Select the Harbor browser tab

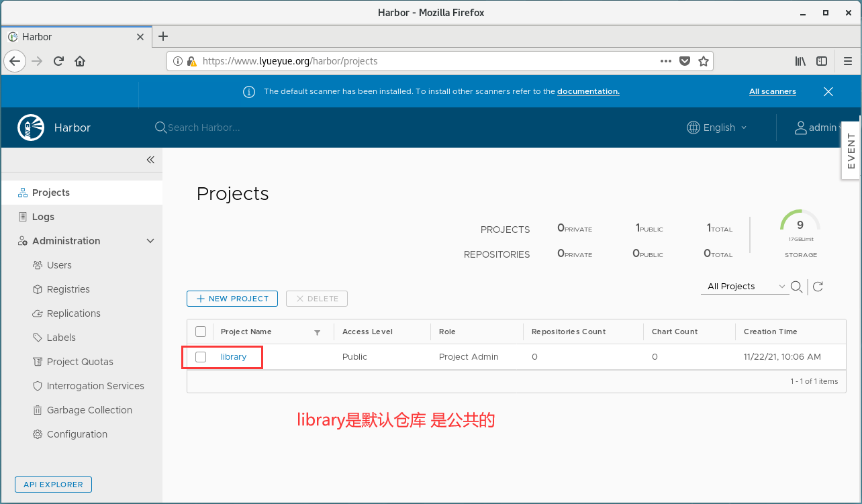click(76, 37)
